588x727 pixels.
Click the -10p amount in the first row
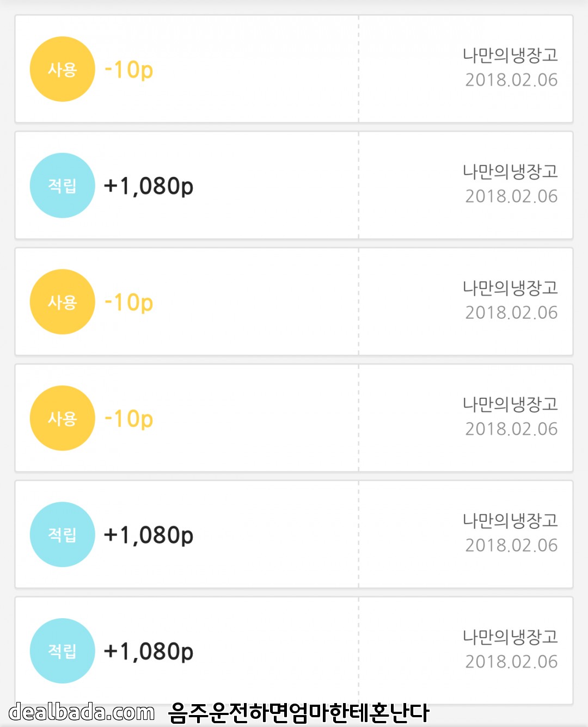129,70
